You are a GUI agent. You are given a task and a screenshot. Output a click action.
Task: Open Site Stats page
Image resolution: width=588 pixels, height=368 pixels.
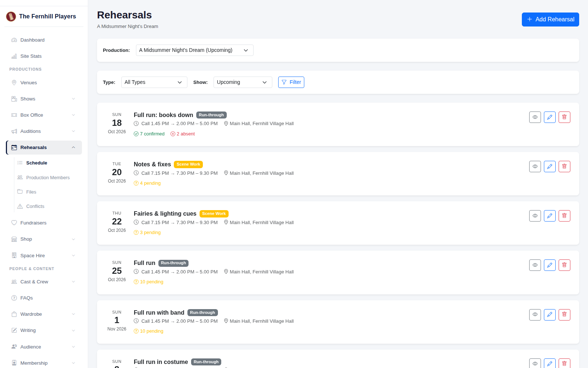pos(44,56)
